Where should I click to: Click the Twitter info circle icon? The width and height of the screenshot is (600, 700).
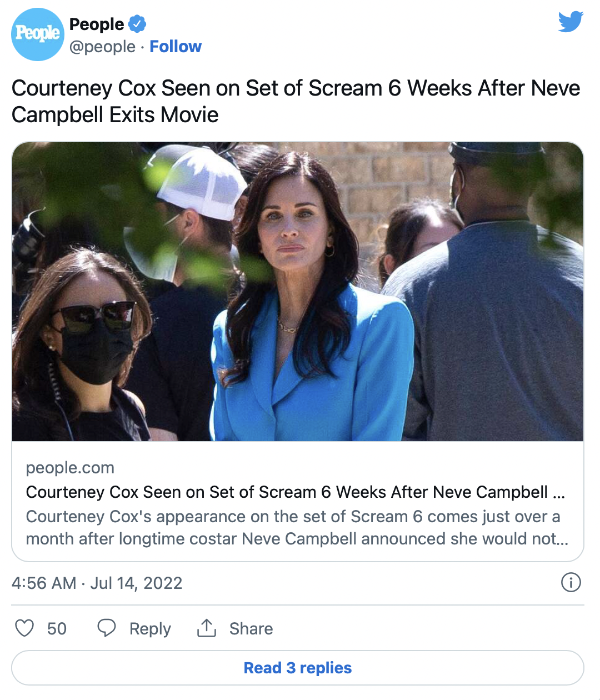pos(571,582)
